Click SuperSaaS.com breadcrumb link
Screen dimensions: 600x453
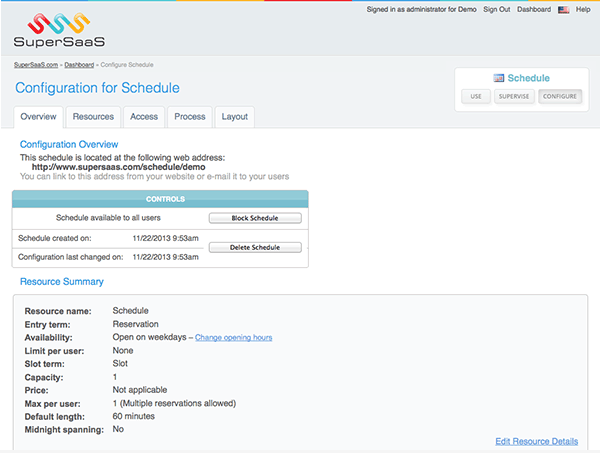tap(35, 64)
